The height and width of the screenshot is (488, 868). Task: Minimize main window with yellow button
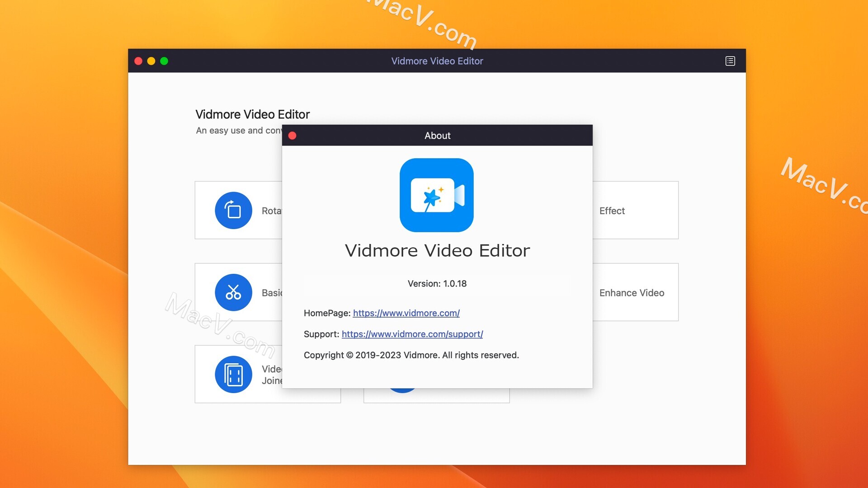point(151,61)
